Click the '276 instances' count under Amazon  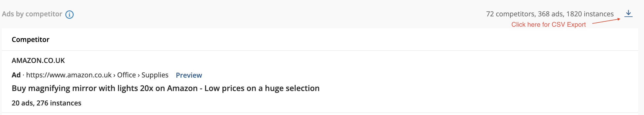click(x=59, y=103)
